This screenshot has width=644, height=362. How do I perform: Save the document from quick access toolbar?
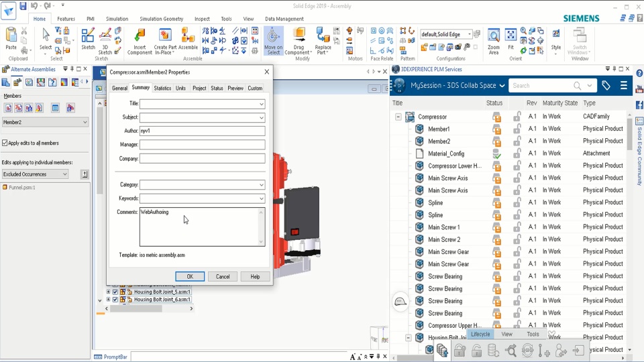pos(23,6)
